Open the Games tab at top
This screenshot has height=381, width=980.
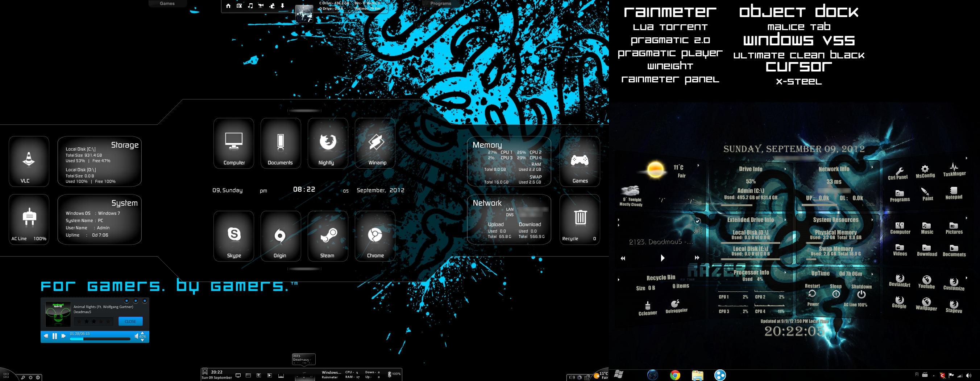(167, 3)
